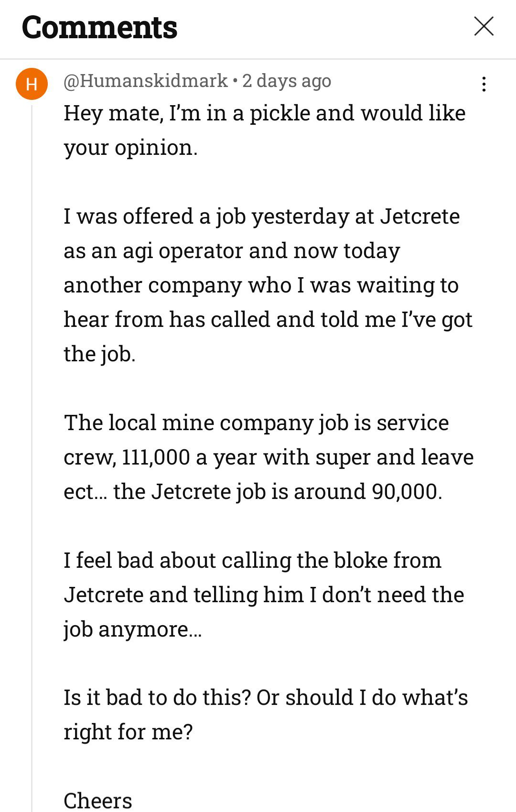Tap the "job anymore..." text line
The height and width of the screenshot is (812, 516).
pyautogui.click(x=132, y=629)
